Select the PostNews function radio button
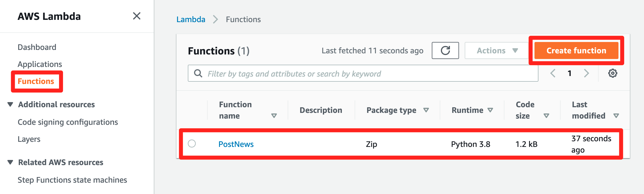This screenshot has width=644, height=194. tap(192, 144)
